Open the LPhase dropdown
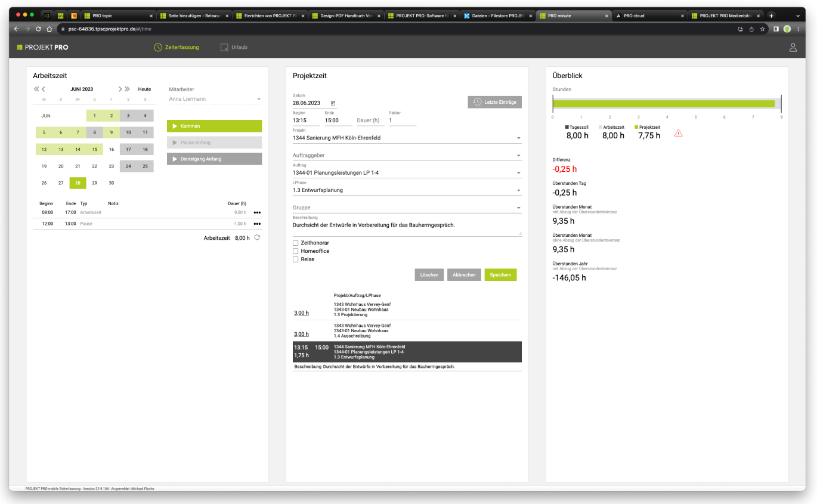Image resolution: width=817 pixels, height=504 pixels. (x=519, y=191)
